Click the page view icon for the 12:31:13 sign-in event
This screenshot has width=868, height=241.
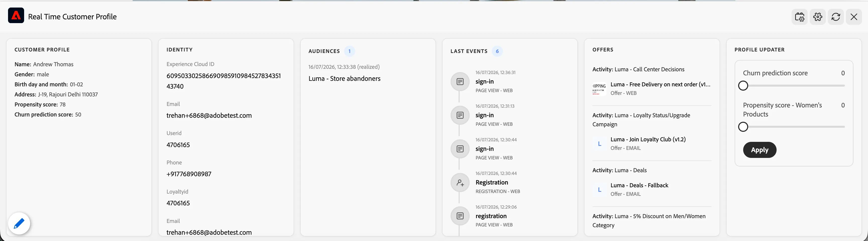pos(460,115)
